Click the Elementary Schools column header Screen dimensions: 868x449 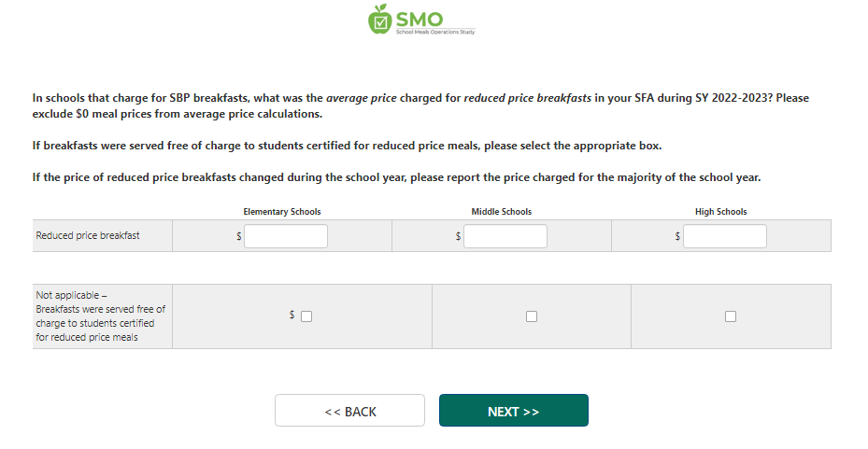[x=282, y=212]
